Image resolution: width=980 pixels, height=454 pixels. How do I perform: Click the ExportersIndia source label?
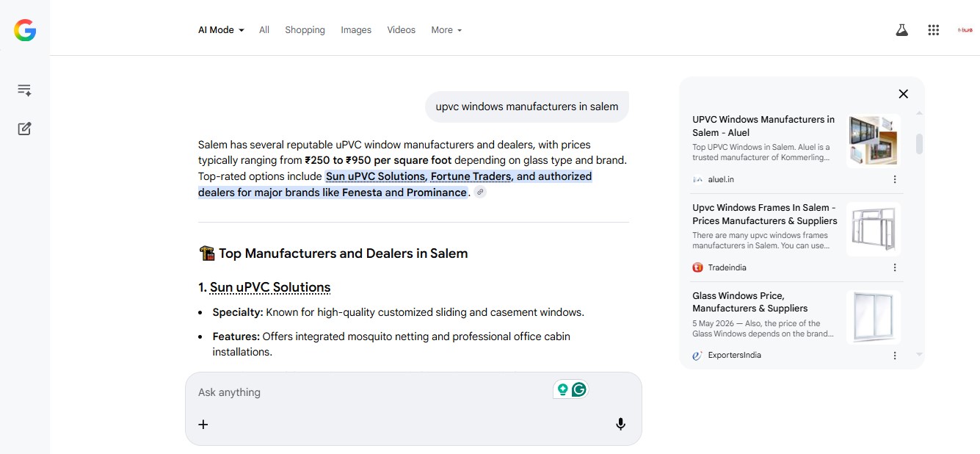tap(735, 356)
